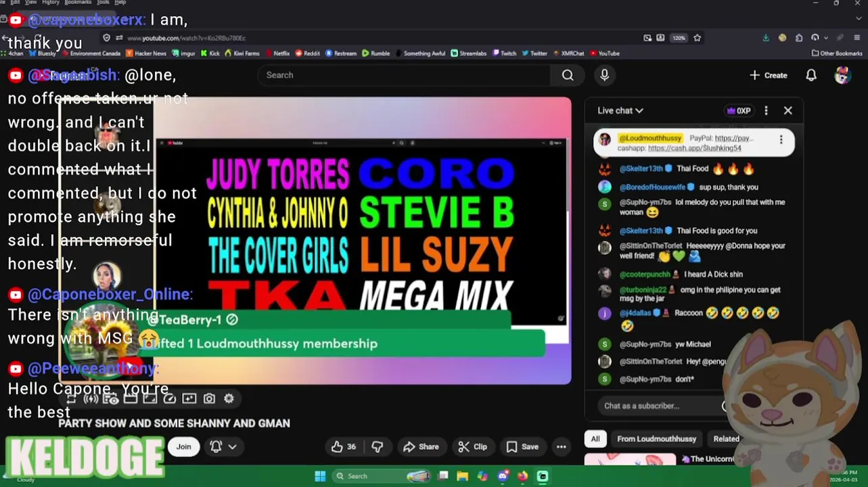Open the Netflix bookmark
This screenshot has height=487, width=868.
point(277,53)
